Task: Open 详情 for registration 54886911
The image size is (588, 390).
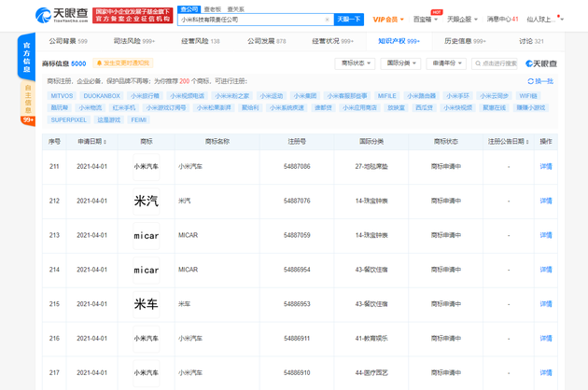Action: [546, 339]
